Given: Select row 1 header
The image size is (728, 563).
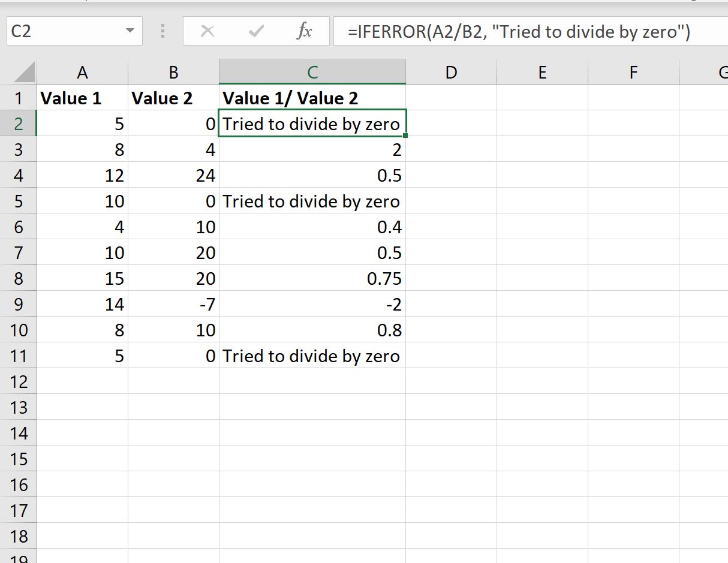Looking at the screenshot, I should coord(18,98).
